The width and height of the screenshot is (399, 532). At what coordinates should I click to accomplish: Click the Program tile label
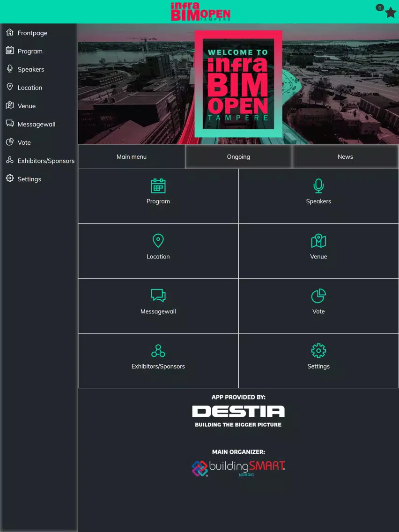(158, 201)
